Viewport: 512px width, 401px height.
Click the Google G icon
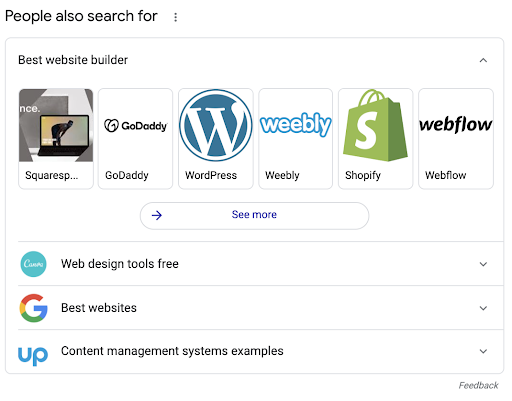pyautogui.click(x=33, y=308)
